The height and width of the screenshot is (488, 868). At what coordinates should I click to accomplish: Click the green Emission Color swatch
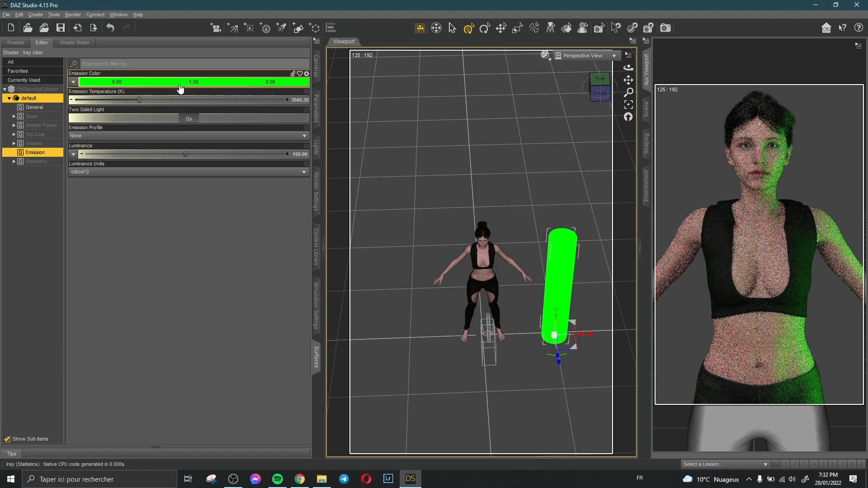[194, 82]
